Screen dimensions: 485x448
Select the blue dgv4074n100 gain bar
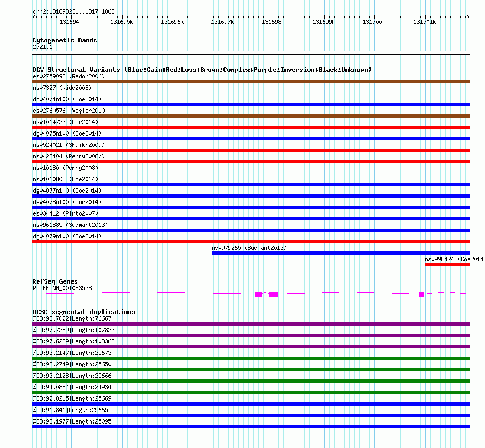251,105
